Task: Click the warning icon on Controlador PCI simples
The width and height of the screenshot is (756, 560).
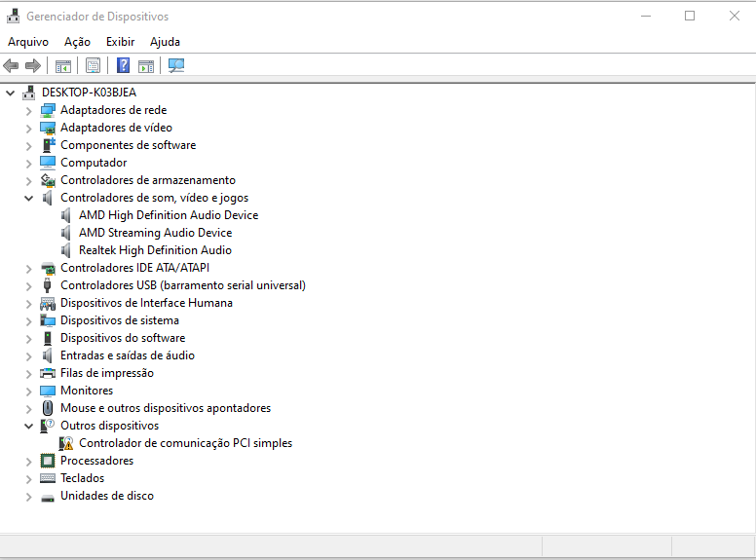Action: pyautogui.click(x=66, y=443)
